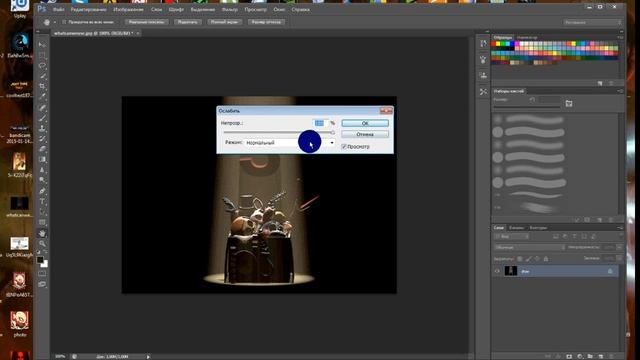The height and width of the screenshot is (360, 640).
Task: Select the Hand tool in toolbox
Action: point(42,233)
